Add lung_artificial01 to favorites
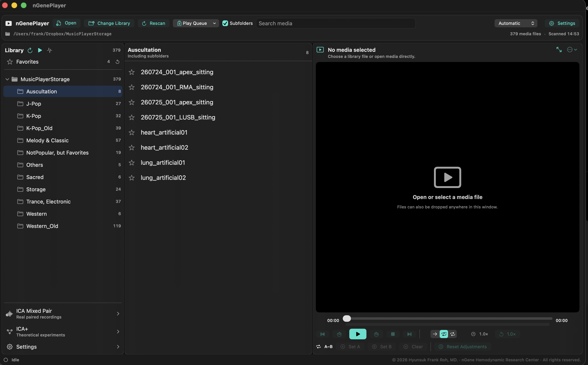The image size is (588, 365). click(132, 163)
